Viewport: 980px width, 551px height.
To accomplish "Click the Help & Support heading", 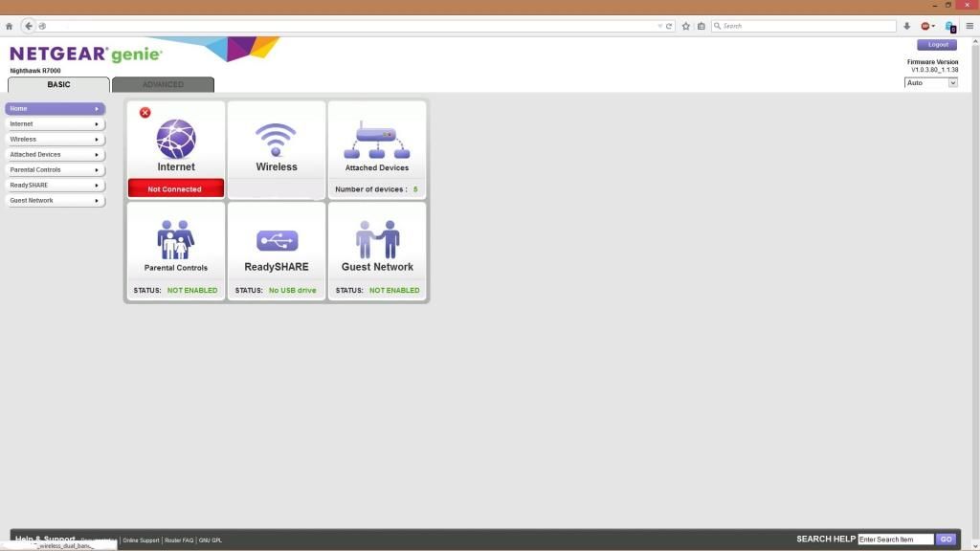I will [x=45, y=539].
